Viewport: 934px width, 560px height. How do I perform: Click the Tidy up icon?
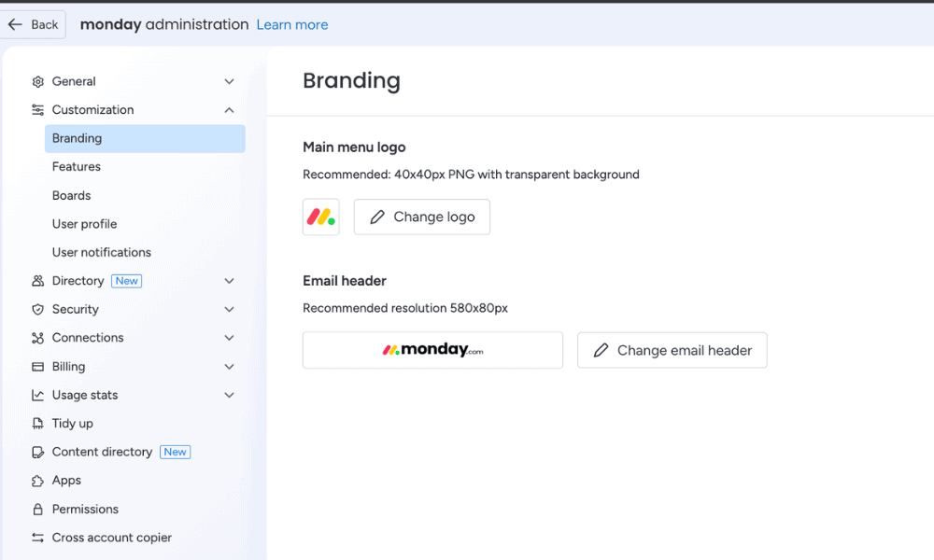tap(38, 424)
